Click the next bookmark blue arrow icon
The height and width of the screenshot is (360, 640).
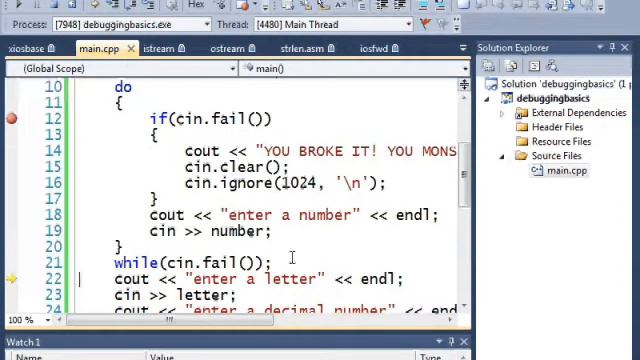tap(569, 5)
